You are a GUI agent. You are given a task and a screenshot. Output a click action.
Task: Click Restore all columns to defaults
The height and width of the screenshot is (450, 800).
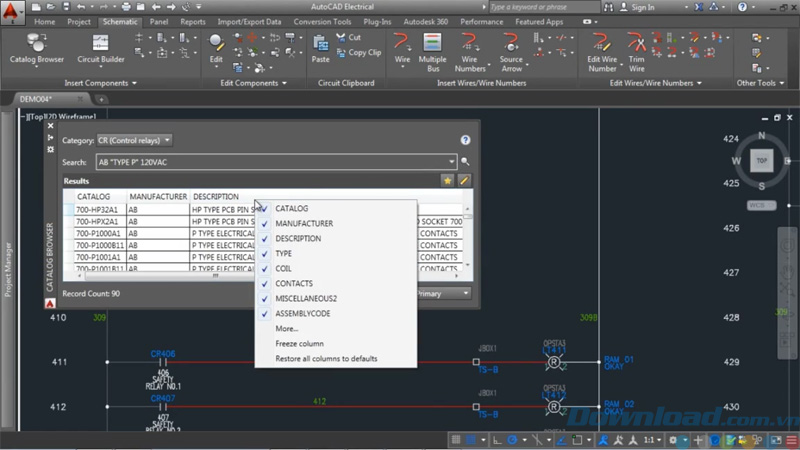[x=326, y=358]
